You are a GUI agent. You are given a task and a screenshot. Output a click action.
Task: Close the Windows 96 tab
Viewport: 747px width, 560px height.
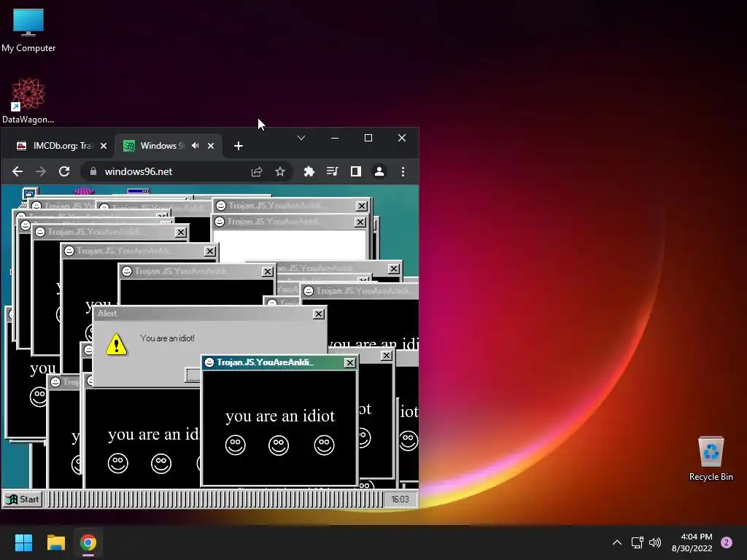point(211,146)
